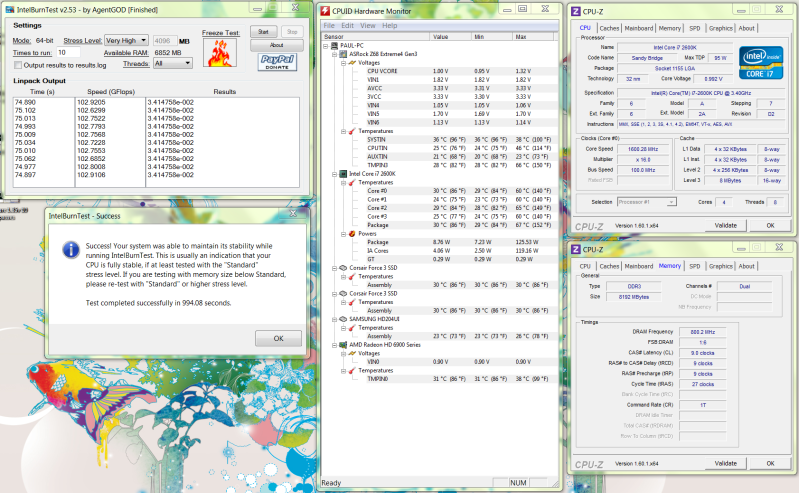
Task: Collapse the AMD Radeon HD 6900 Series node
Action: click(335, 345)
